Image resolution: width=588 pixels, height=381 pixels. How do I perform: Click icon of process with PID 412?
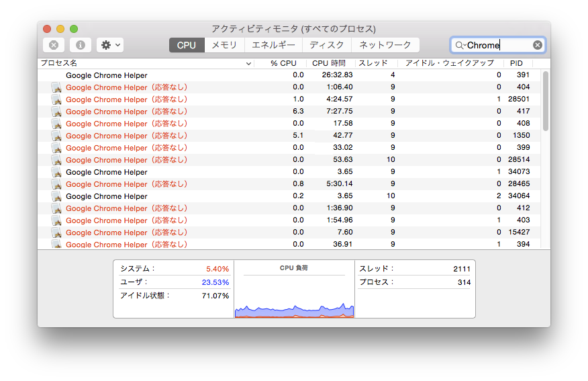click(56, 208)
